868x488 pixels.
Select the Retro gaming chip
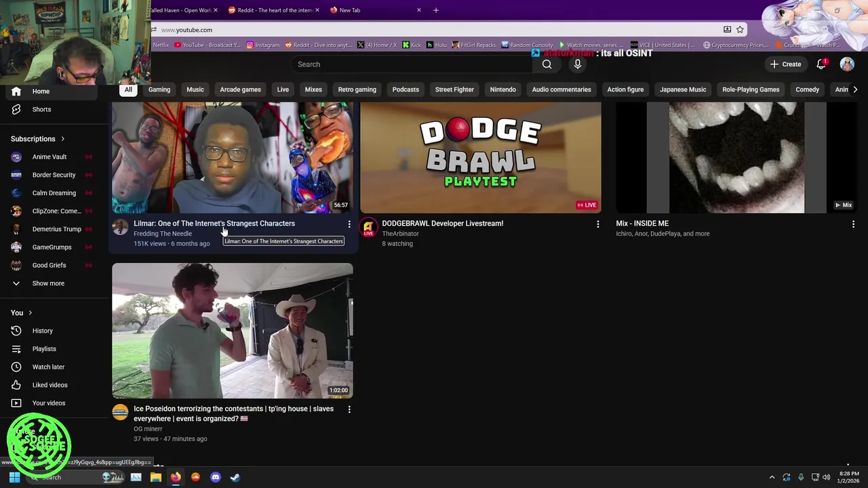[357, 89]
